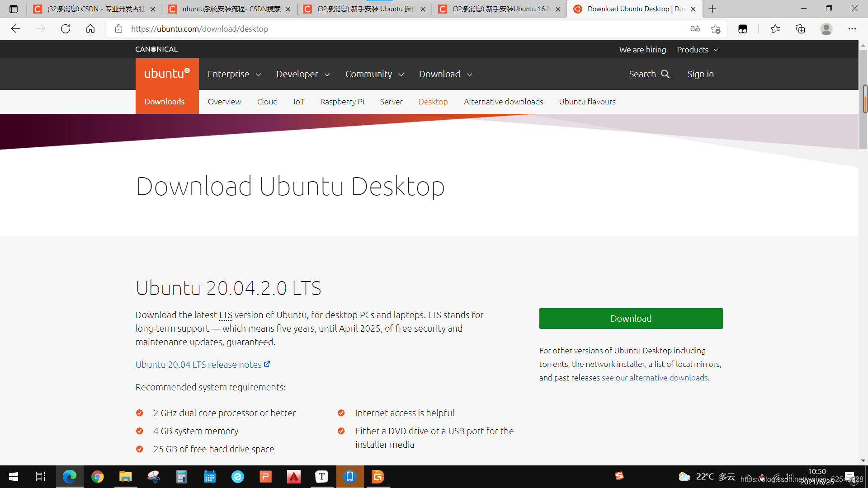Screen dimensions: 868x488
Task: Click the lock icon in address bar
Action: 118,29
